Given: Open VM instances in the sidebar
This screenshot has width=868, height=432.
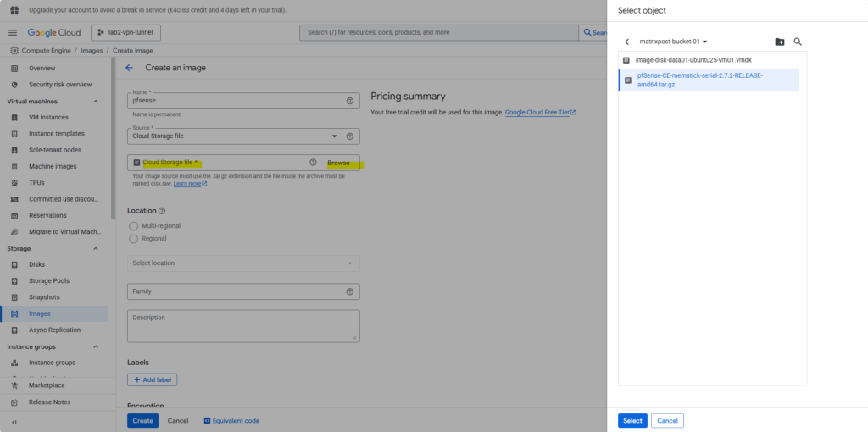Looking at the screenshot, I should coord(48,118).
